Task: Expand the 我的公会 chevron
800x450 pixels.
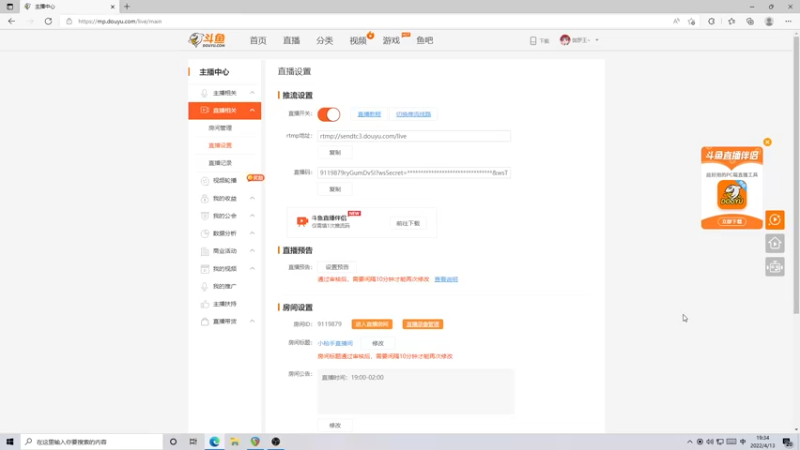Action: [x=252, y=216]
